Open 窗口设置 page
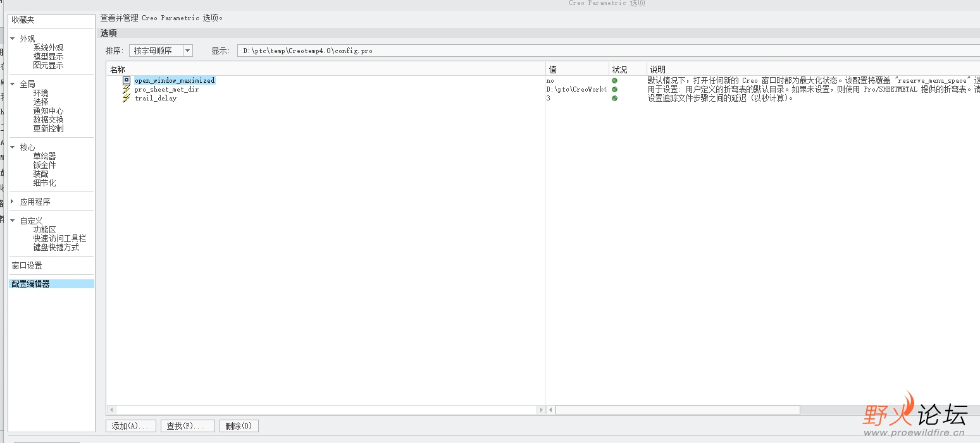Image resolution: width=980 pixels, height=443 pixels. [x=27, y=265]
